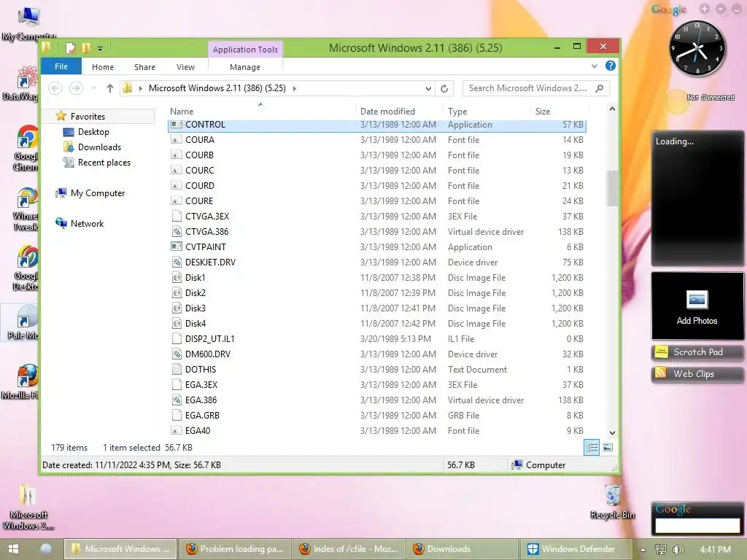Screen dimensions: 747x560
Task: Open recent locations dropdown arrow
Action: [94, 88]
